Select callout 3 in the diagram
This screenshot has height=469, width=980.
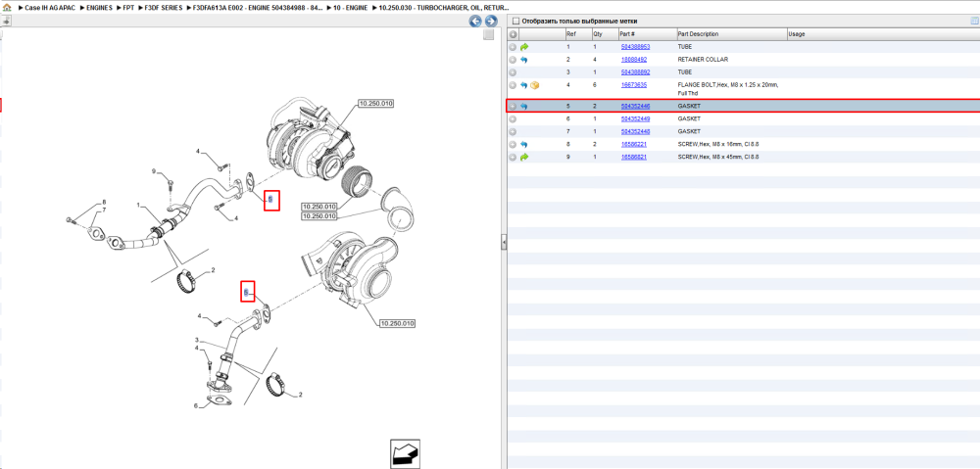[x=196, y=340]
